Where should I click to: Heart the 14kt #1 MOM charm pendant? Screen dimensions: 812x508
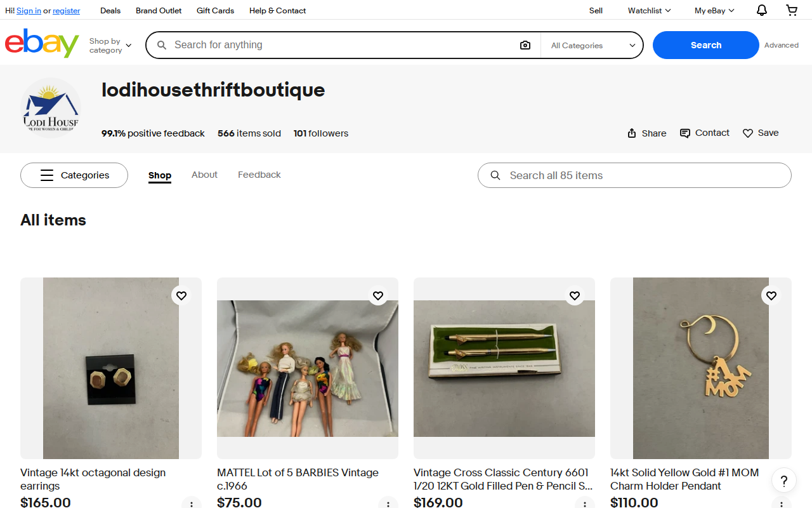[x=771, y=295]
